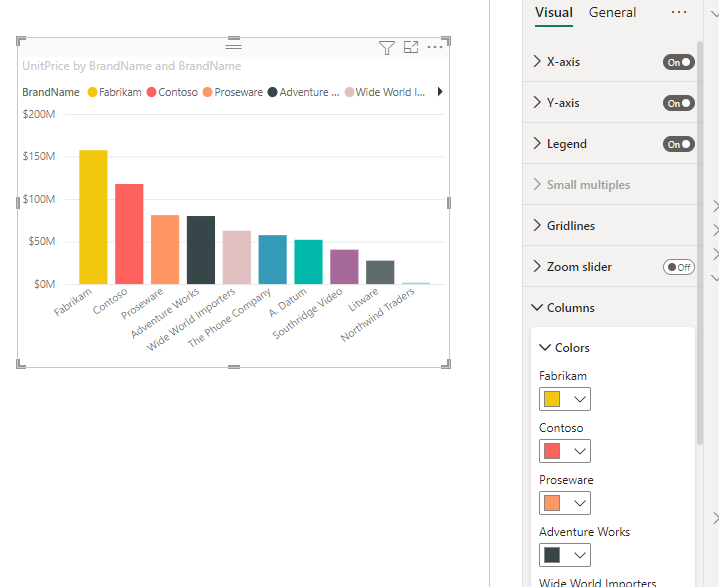Screen dimensions: 719x587
Task: Switch to the General tab
Action: 612,12
